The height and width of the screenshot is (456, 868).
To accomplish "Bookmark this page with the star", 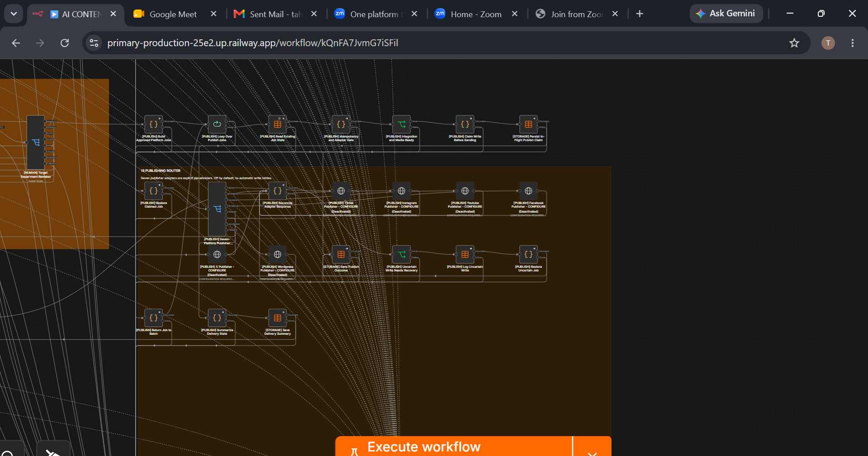I will click(794, 43).
